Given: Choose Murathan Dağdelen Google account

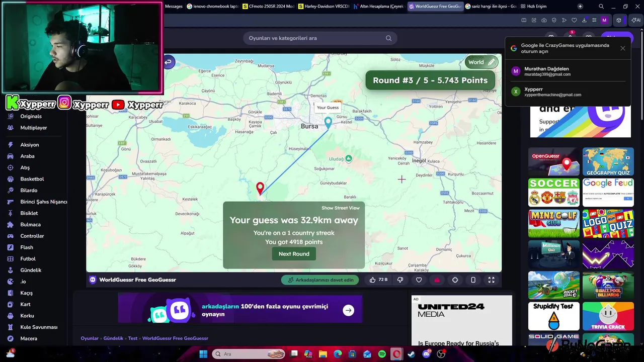Looking at the screenshot, I should (x=568, y=71).
